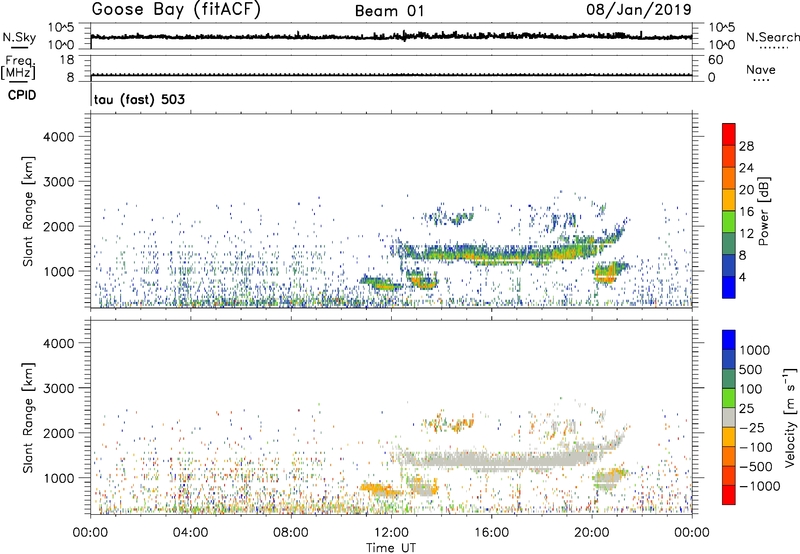The height and width of the screenshot is (554, 800).
Task: Click the 1000 tick on velocity scale
Action: point(755,350)
